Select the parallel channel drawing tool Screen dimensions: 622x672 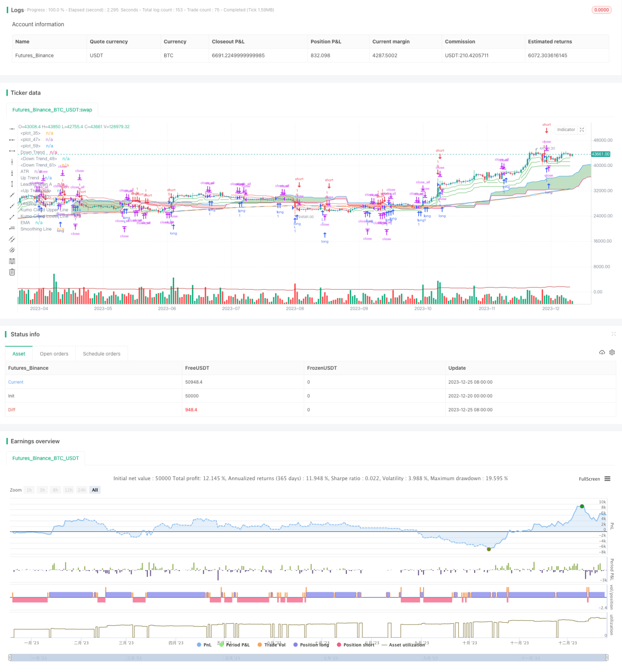click(x=12, y=239)
